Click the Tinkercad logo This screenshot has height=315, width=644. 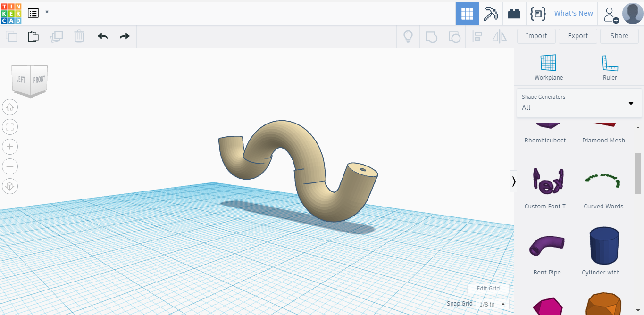[11, 13]
